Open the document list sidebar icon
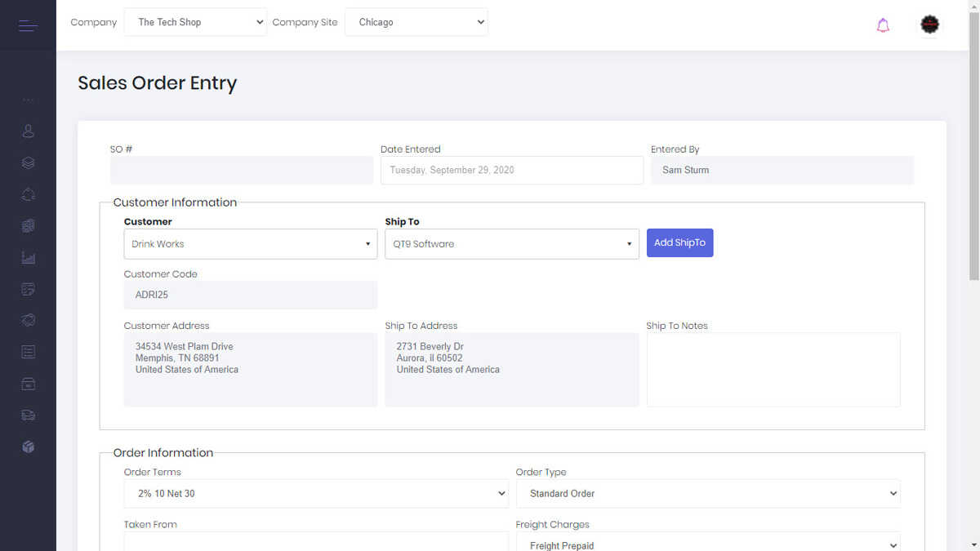This screenshot has height=551, width=980. [x=28, y=352]
